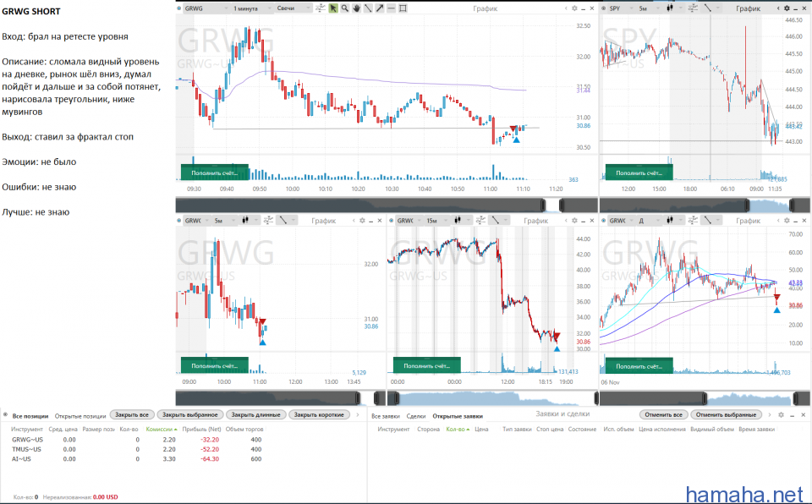Open indicators in GRWG 5м chart
The width and height of the screenshot is (812, 504).
[268, 221]
